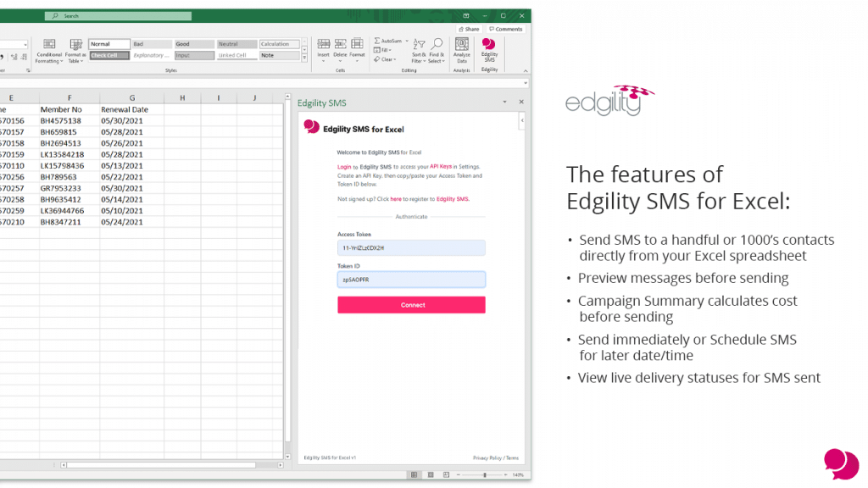Switch to Page Layout view
This screenshot has height=488, width=868.
coord(431,474)
